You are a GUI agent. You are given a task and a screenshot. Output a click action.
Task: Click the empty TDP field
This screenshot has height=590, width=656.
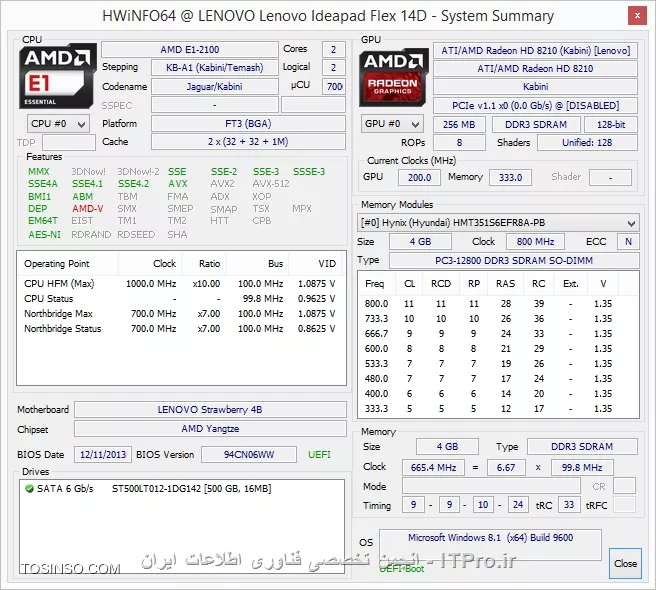[69, 143]
